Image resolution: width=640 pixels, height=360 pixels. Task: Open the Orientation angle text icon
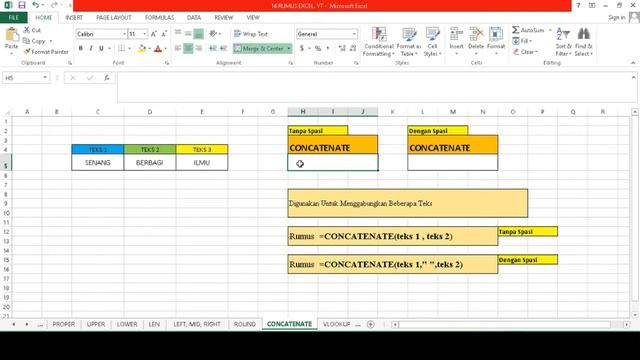(213, 34)
